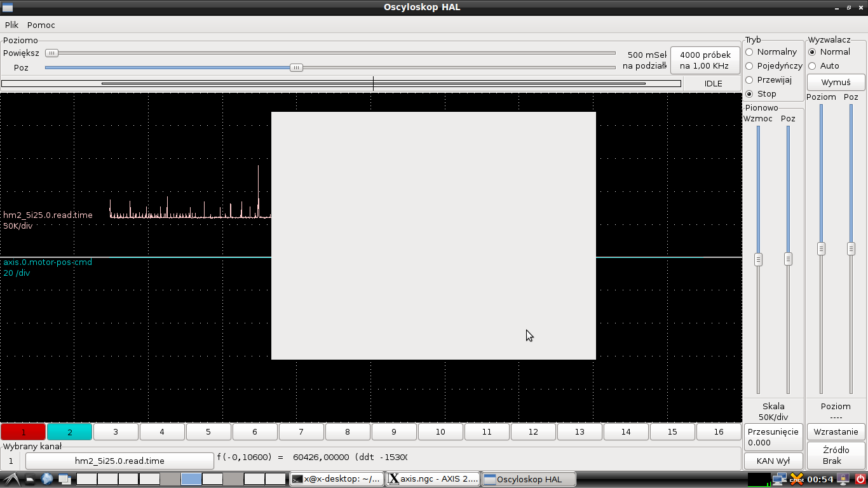Open the samples setting '4000 próbek na 1,00 KHz'
Screen dimensions: 868x488
[705, 60]
